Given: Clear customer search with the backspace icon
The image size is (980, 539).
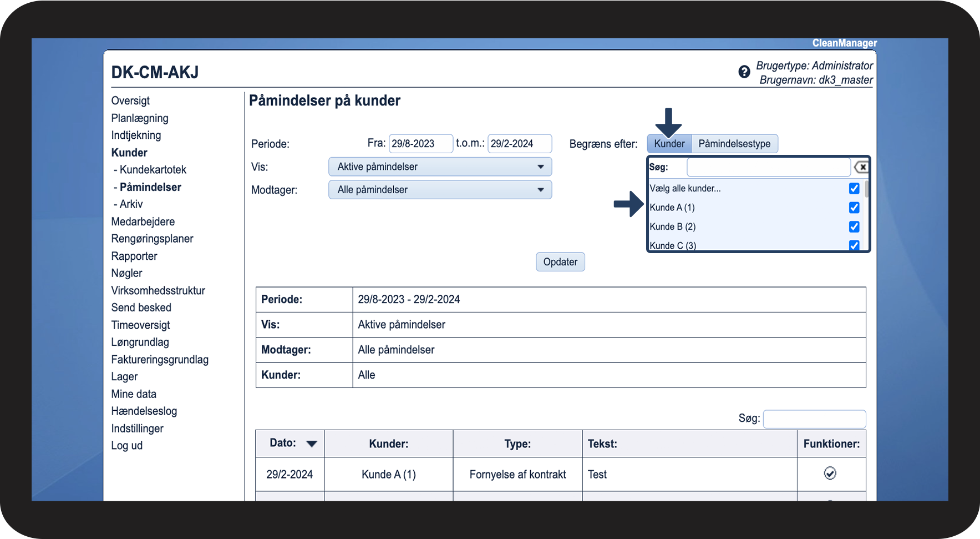Looking at the screenshot, I should click(x=861, y=167).
